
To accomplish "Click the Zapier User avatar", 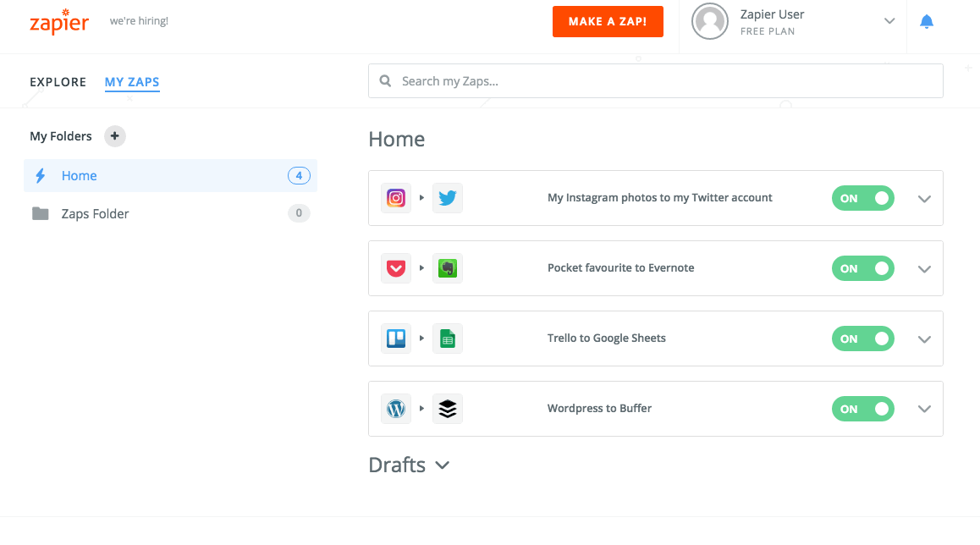I will click(x=709, y=21).
